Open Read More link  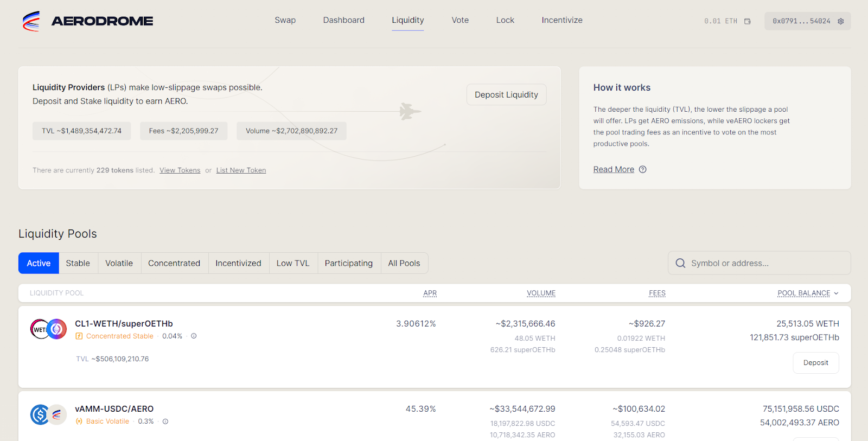coord(614,169)
